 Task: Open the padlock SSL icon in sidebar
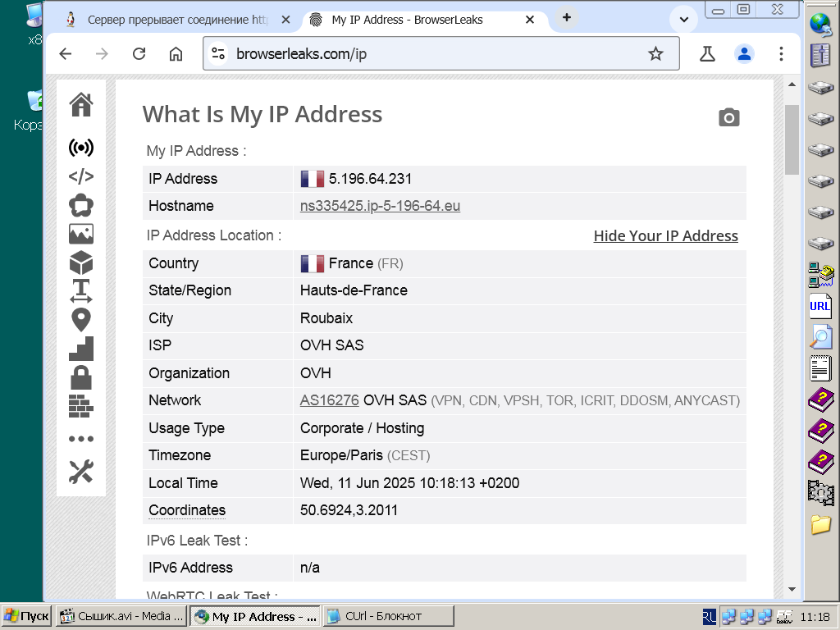pos(81,377)
